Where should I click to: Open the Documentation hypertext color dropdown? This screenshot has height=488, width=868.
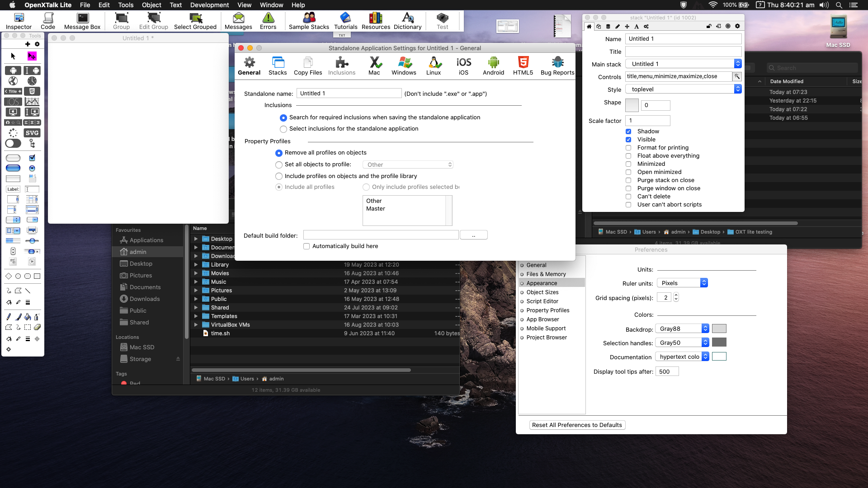coord(682,357)
